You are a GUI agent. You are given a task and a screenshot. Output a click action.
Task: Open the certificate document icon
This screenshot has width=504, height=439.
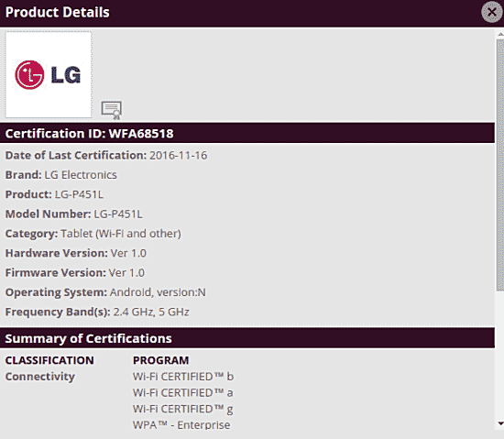[x=112, y=110]
